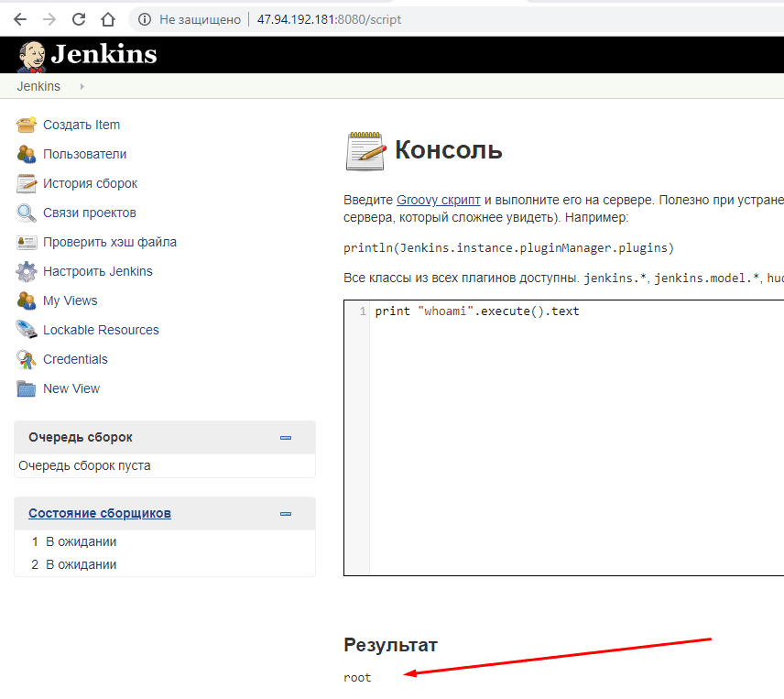This screenshot has height=699, width=784.
Task: Collapse the Очередь сборок panel
Action: click(x=286, y=438)
